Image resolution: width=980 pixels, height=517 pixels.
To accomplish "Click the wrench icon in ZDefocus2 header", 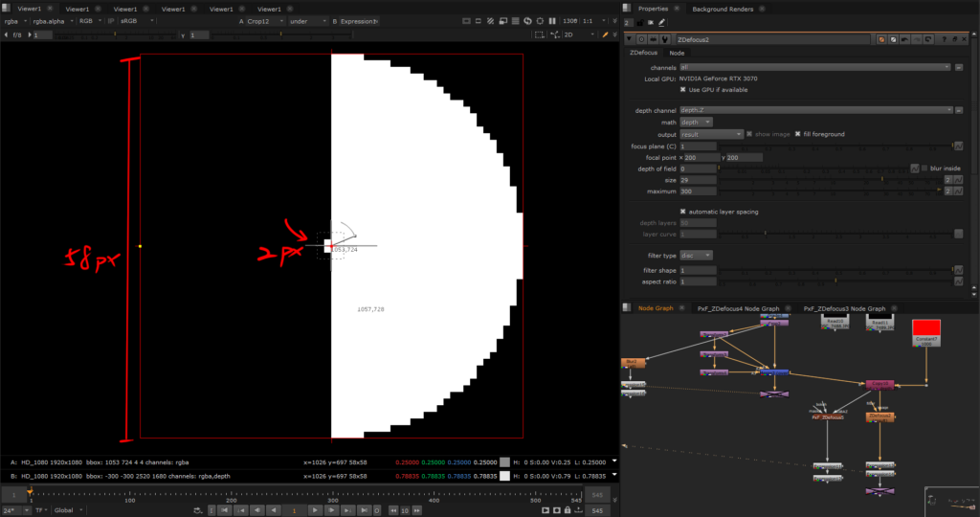I will click(x=664, y=39).
